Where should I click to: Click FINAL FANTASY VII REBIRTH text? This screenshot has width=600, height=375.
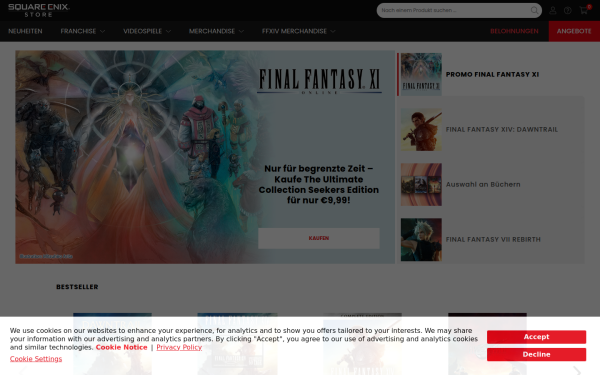coord(493,240)
